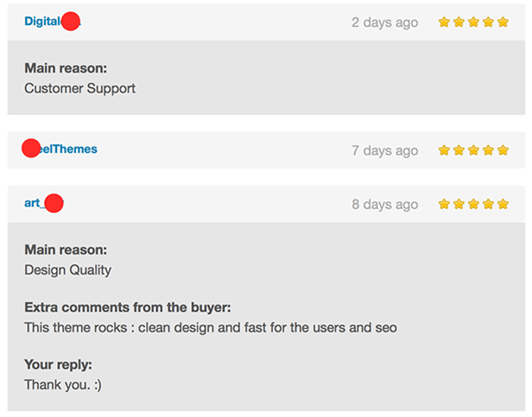Click the last star in the art_ review
This screenshot has height=417, width=532.
pyautogui.click(x=502, y=205)
